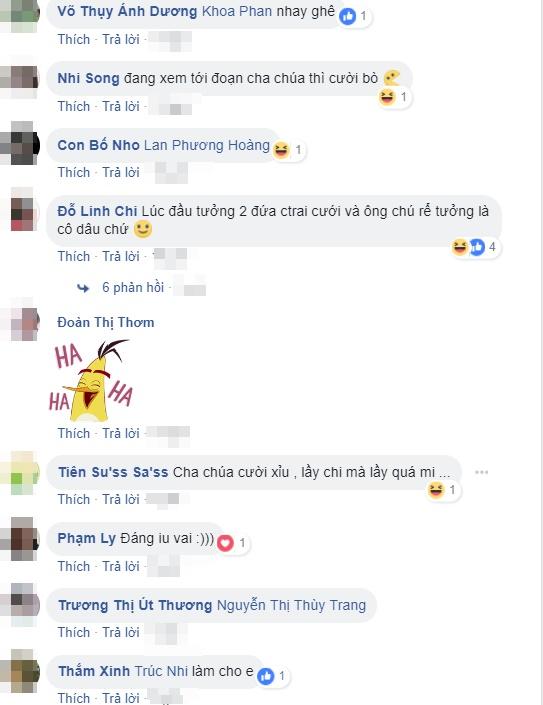Reply to Đỗ Linh Chi's comment via Trả lời
The width and height of the screenshot is (543, 705).
(121, 256)
